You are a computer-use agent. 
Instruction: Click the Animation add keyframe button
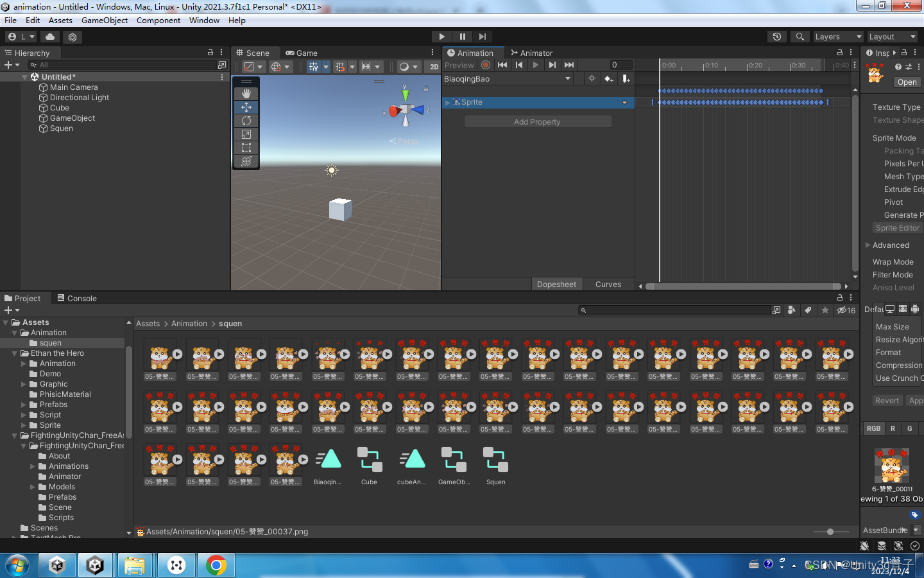pos(608,78)
